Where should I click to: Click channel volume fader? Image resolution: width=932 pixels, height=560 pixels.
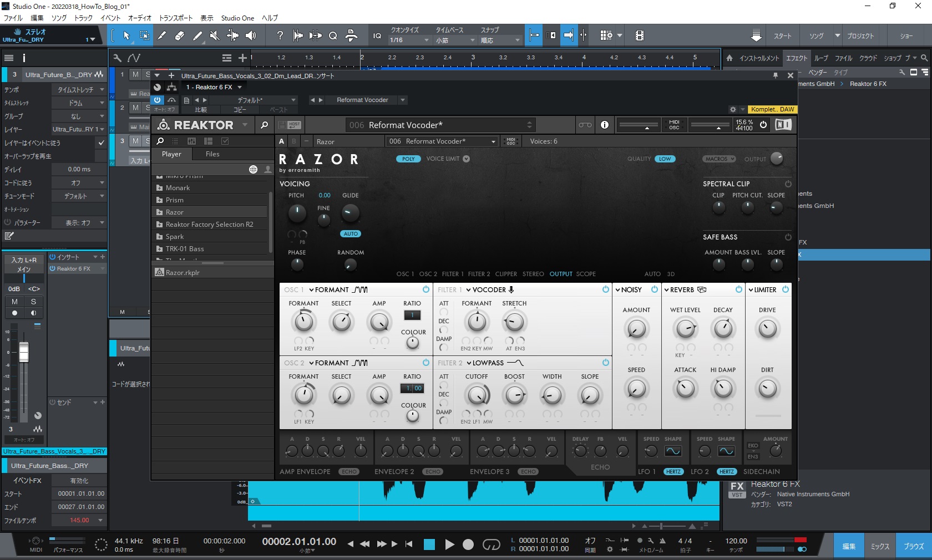pos(24,352)
